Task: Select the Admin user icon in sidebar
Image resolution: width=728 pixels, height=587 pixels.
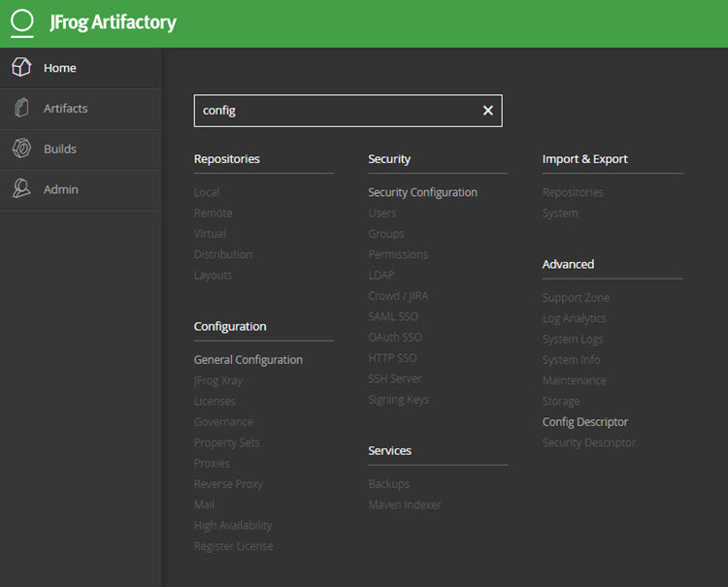Action: pyautogui.click(x=21, y=190)
